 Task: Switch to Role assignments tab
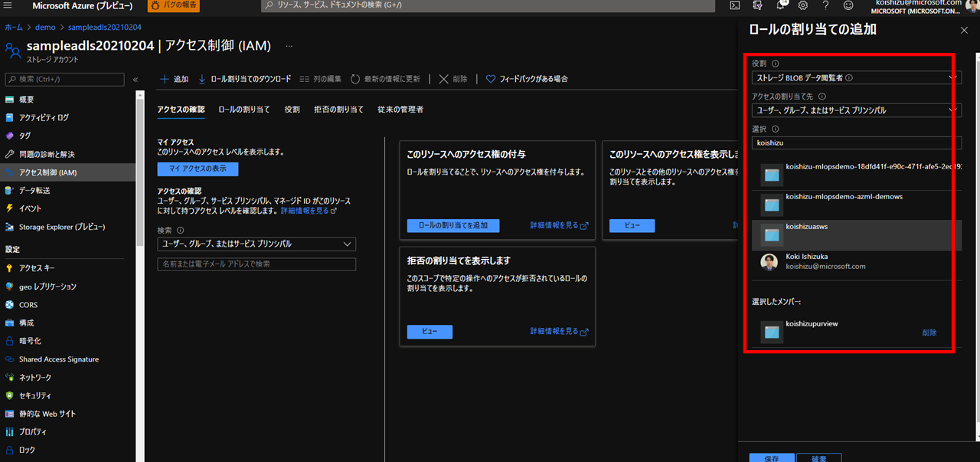pos(244,110)
